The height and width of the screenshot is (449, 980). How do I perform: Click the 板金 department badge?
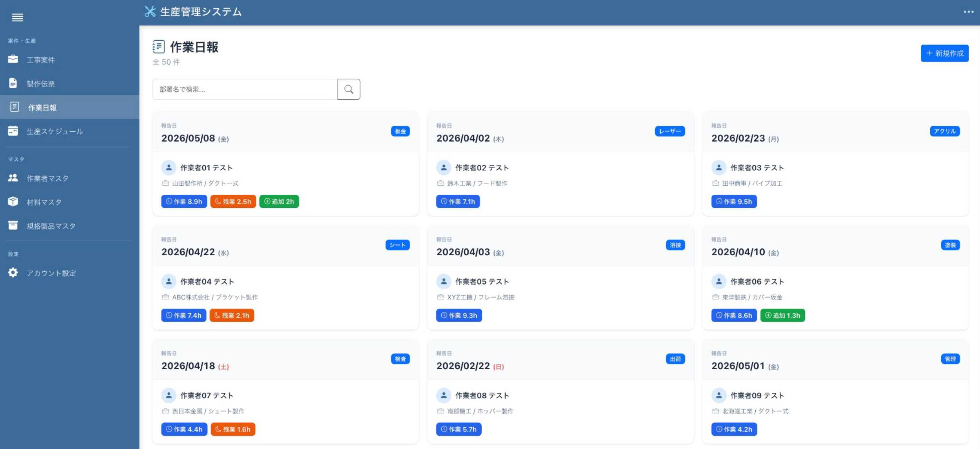400,131
